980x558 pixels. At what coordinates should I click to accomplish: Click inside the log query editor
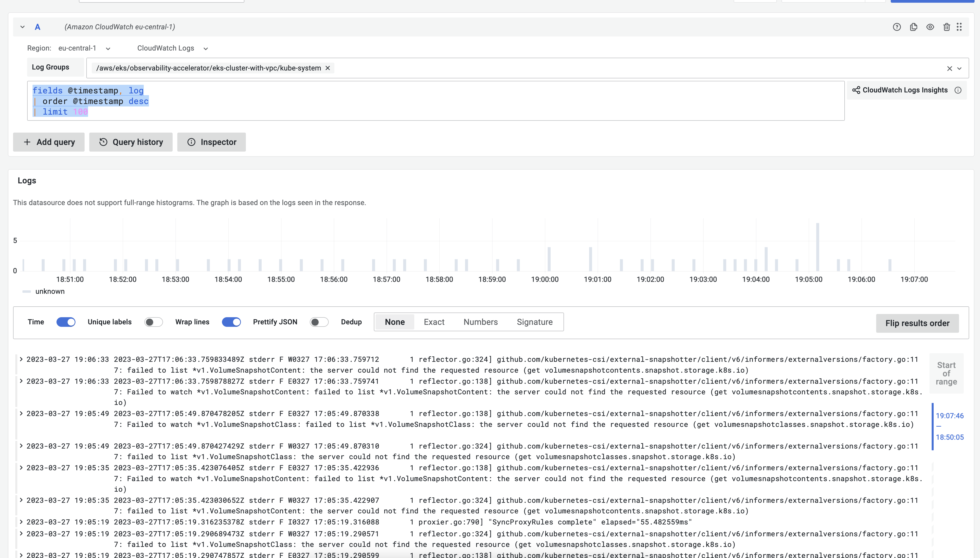(x=436, y=101)
